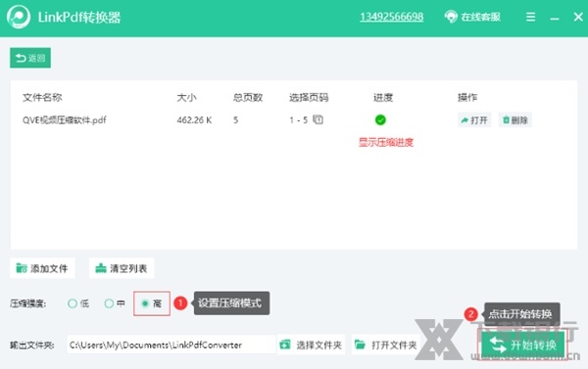This screenshot has width=588, height=369.
Task: Click the page range selector icon beside 1 - 5
Action: tap(318, 119)
